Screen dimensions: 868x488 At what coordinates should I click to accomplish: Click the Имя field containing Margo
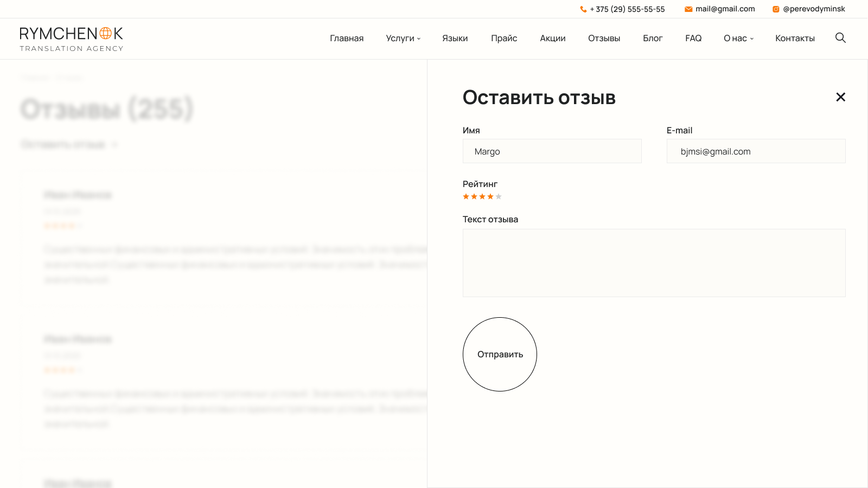(x=552, y=151)
